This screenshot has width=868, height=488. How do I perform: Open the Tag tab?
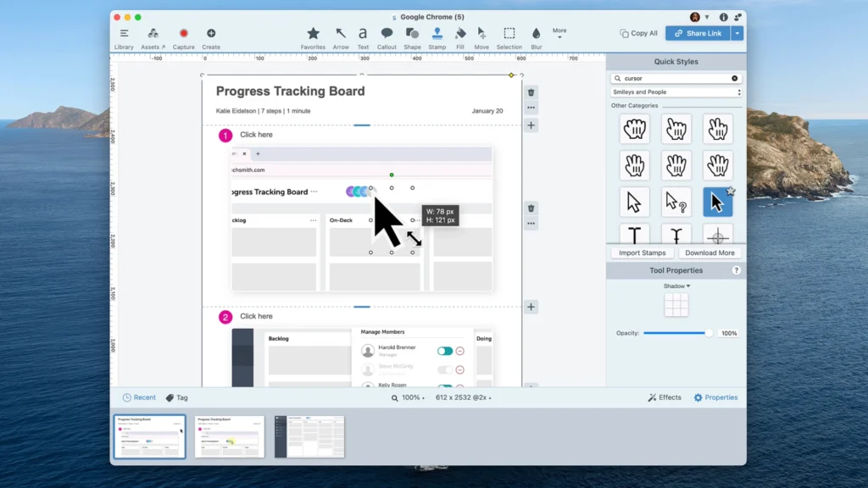(177, 397)
